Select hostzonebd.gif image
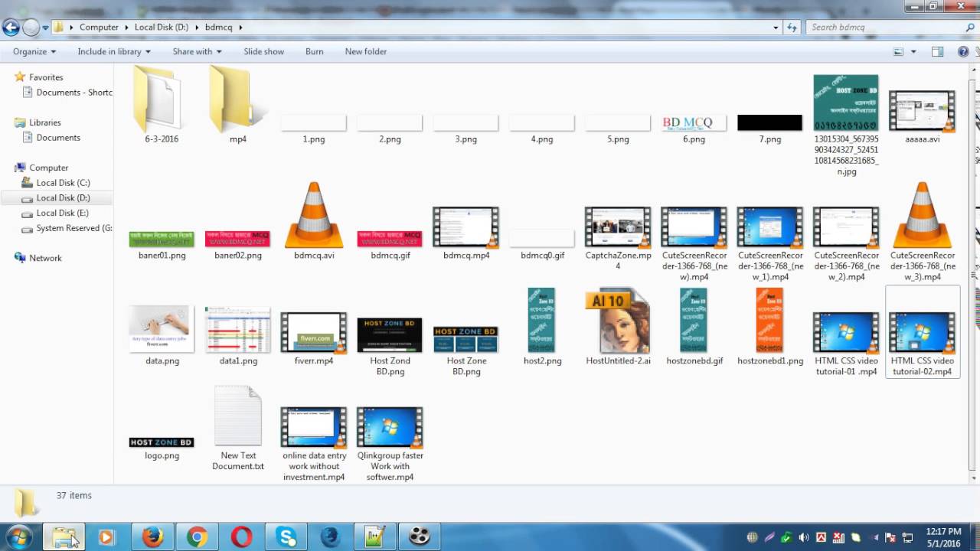 [694, 327]
